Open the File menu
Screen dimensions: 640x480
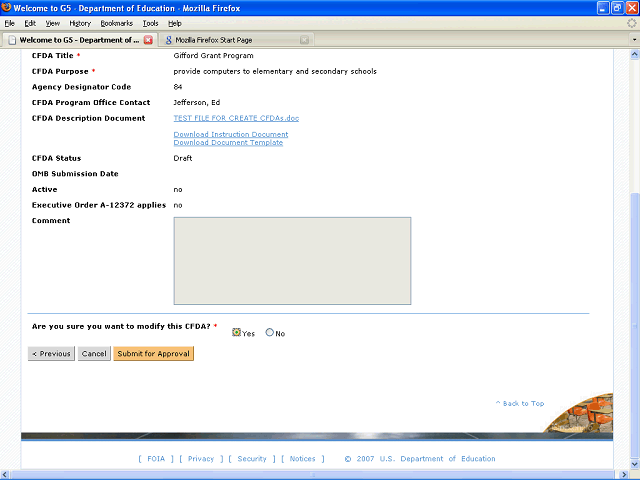point(10,23)
